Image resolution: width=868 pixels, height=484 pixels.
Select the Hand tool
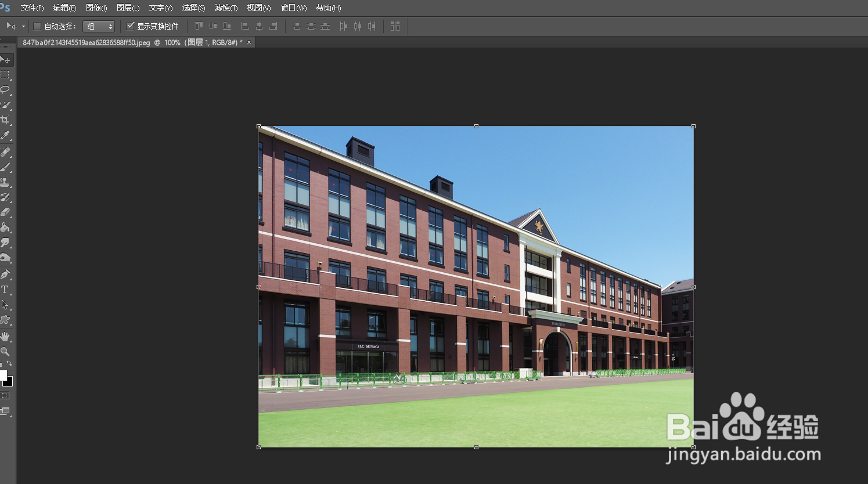click(5, 336)
